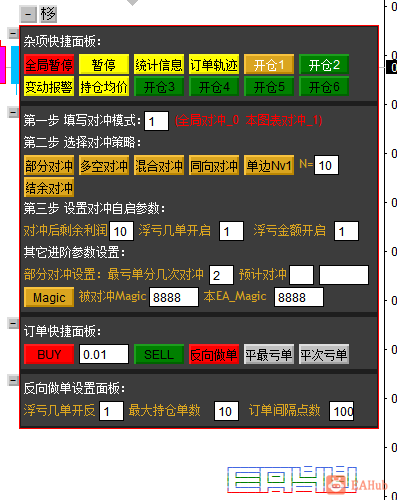The height and width of the screenshot is (500, 397).
Task: Choose the 部分对冲 hedge strategy
Action: pyautogui.click(x=49, y=165)
